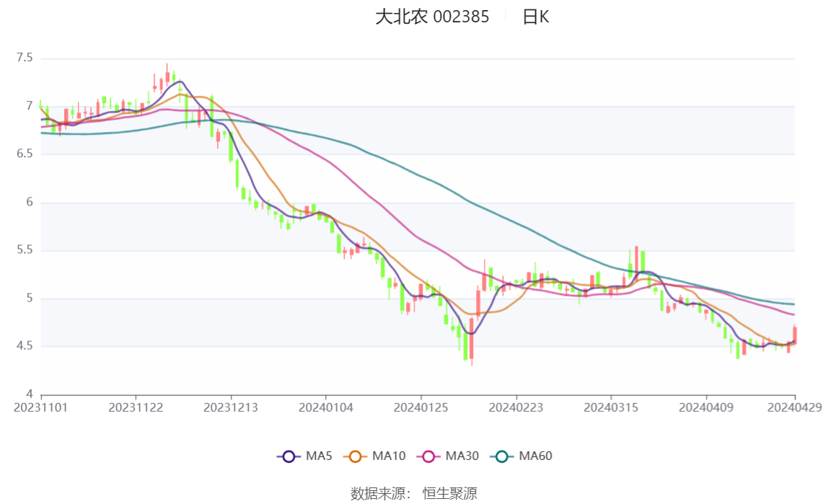Hide the MA5 line via its label

[319, 456]
